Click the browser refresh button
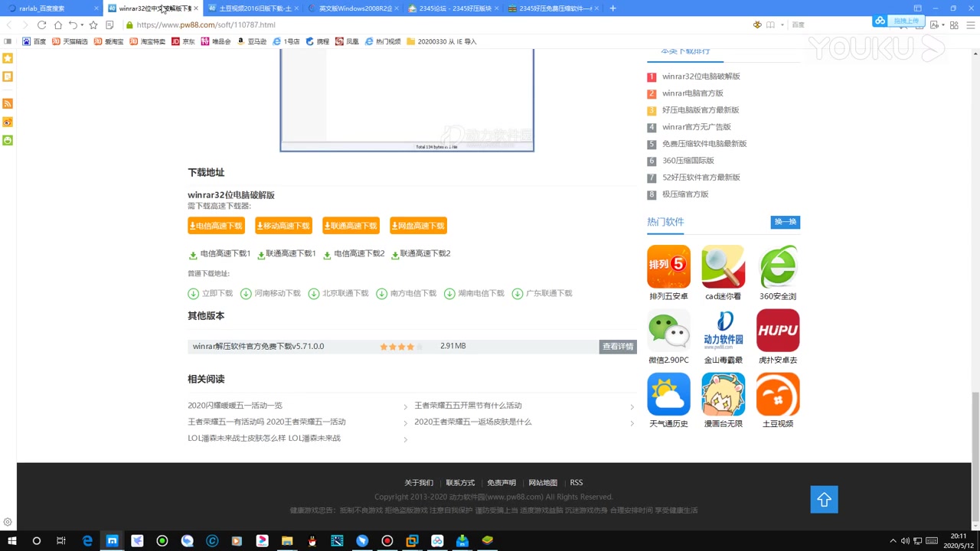Screen dimensions: 980x551 point(41,24)
